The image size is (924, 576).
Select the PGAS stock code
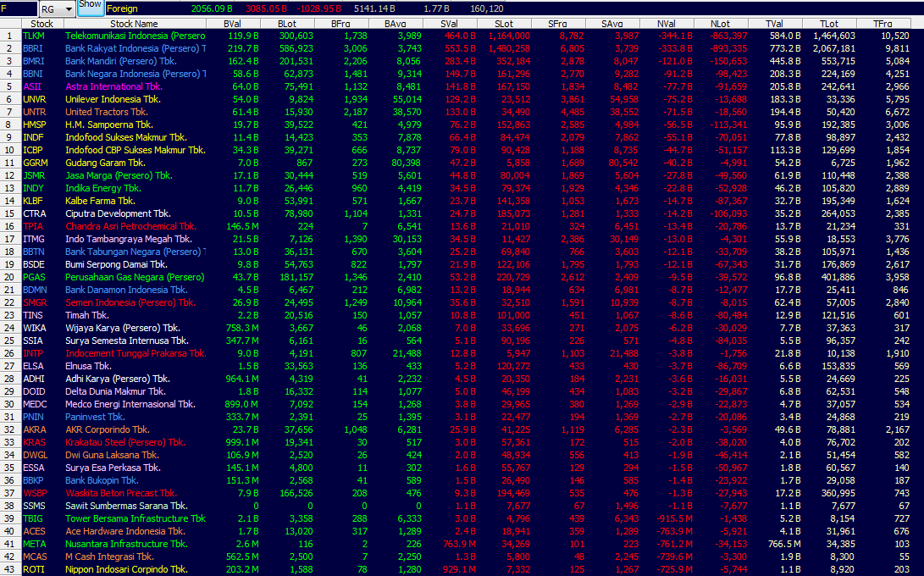click(34, 277)
